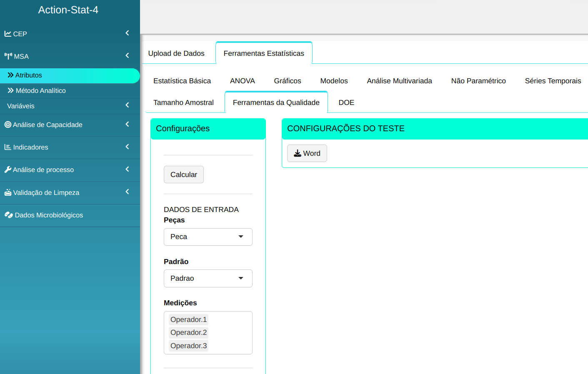This screenshot has height=374, width=588.
Task: Download the report with the Word button
Action: 307,153
